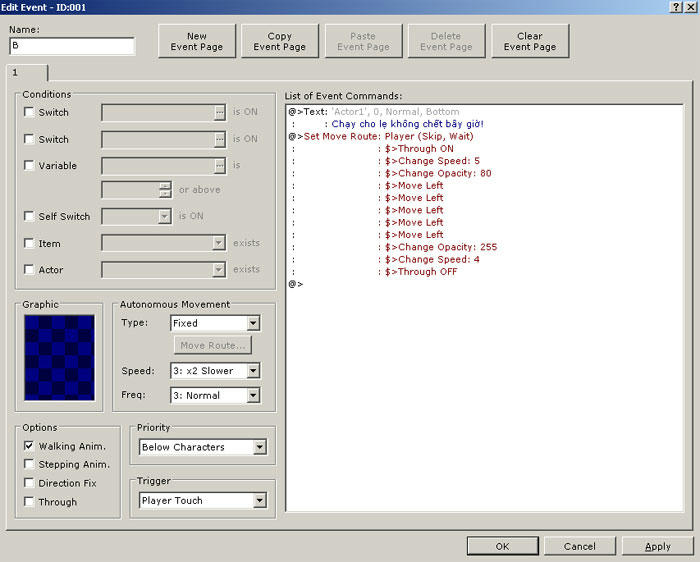Screen dimensions: 700x562
Task: Check the Self Switch condition
Action: pyautogui.click(x=29, y=216)
